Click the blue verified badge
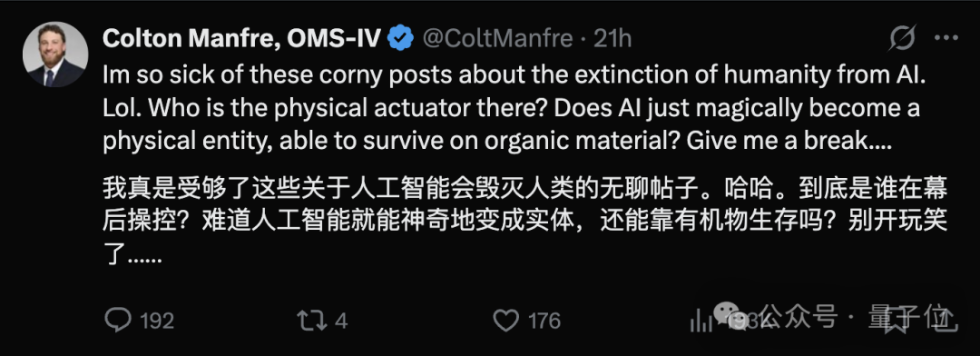 [401, 39]
